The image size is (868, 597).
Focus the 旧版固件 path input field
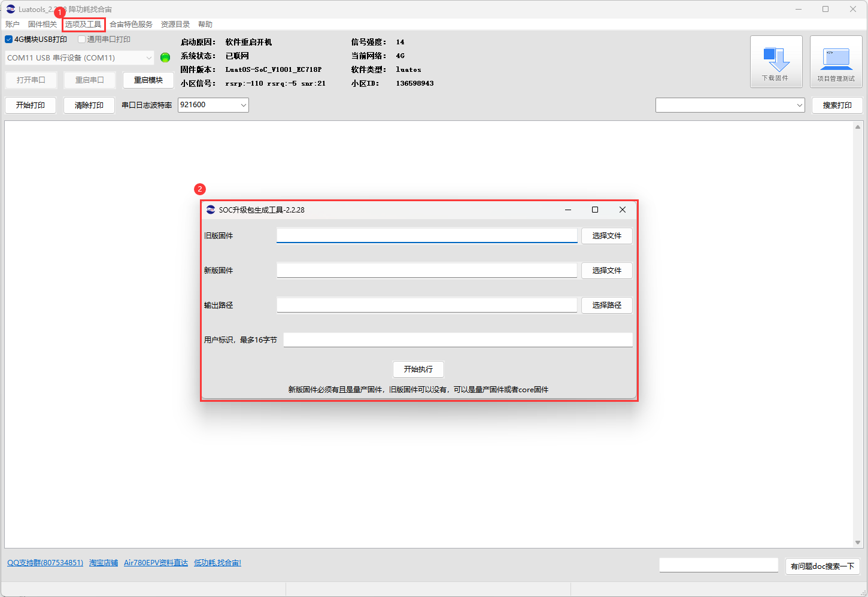click(x=427, y=236)
